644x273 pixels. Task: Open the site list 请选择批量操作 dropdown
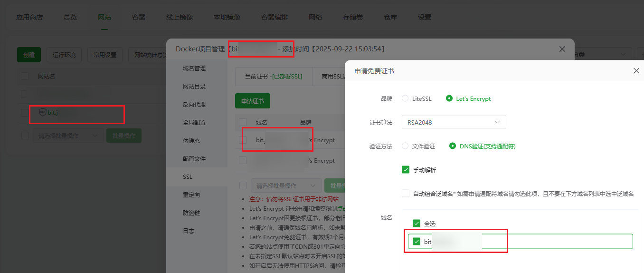pyautogui.click(x=68, y=136)
